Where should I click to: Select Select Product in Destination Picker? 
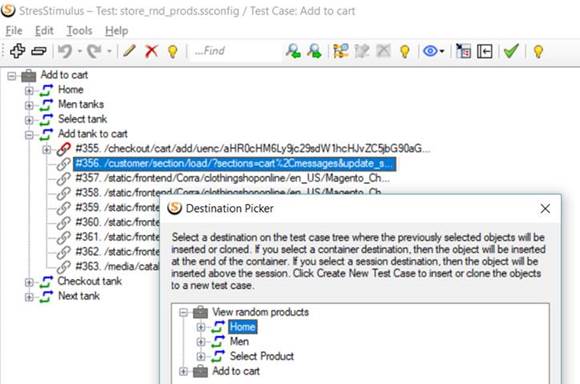(x=262, y=356)
